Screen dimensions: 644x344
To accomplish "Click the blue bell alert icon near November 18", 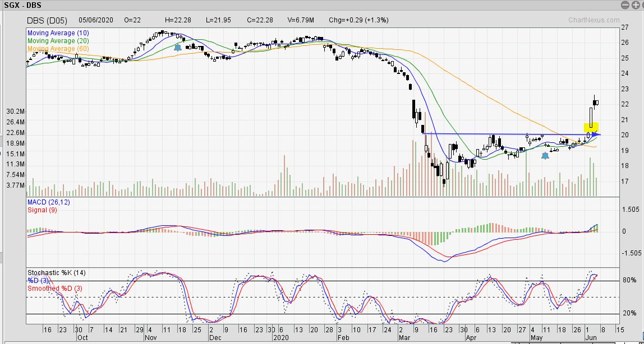I will pyautogui.click(x=177, y=48).
